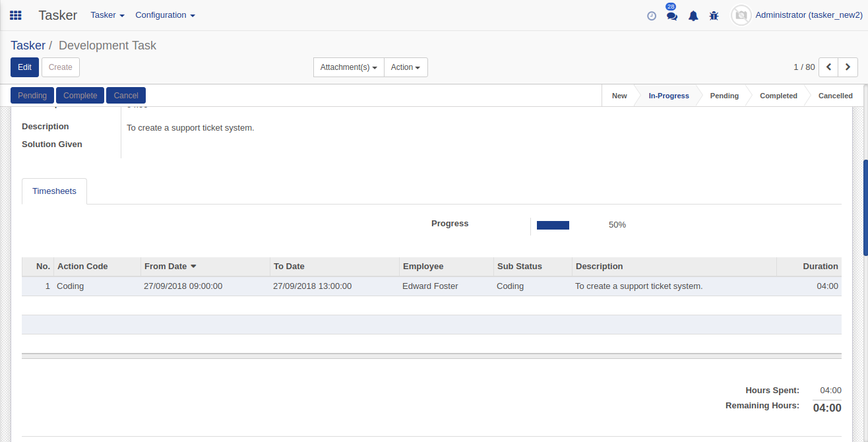Image resolution: width=868 pixels, height=442 pixels.
Task: Click the 1 / 80 record pager counter
Action: [804, 67]
